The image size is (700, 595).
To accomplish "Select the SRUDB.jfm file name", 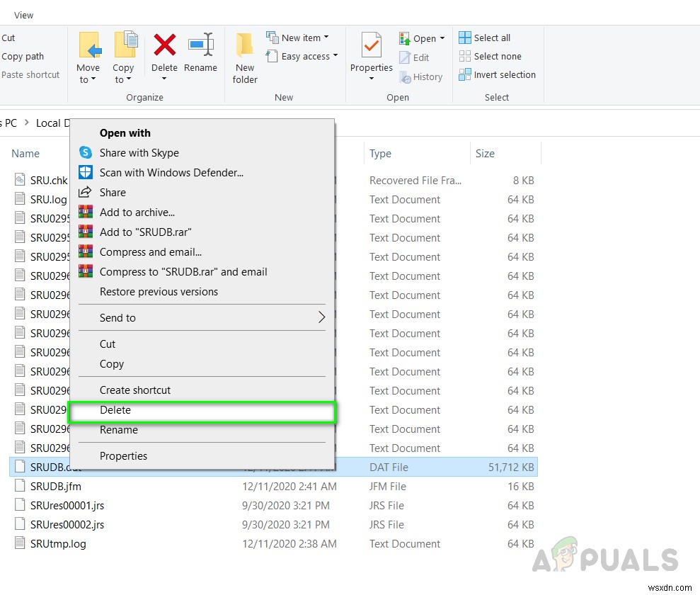I will [56, 486].
